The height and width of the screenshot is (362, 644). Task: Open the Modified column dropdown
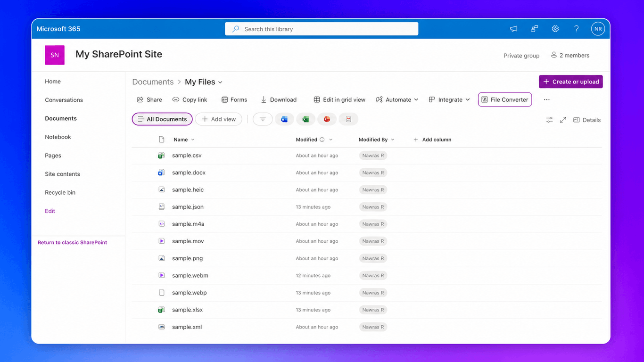pos(331,140)
